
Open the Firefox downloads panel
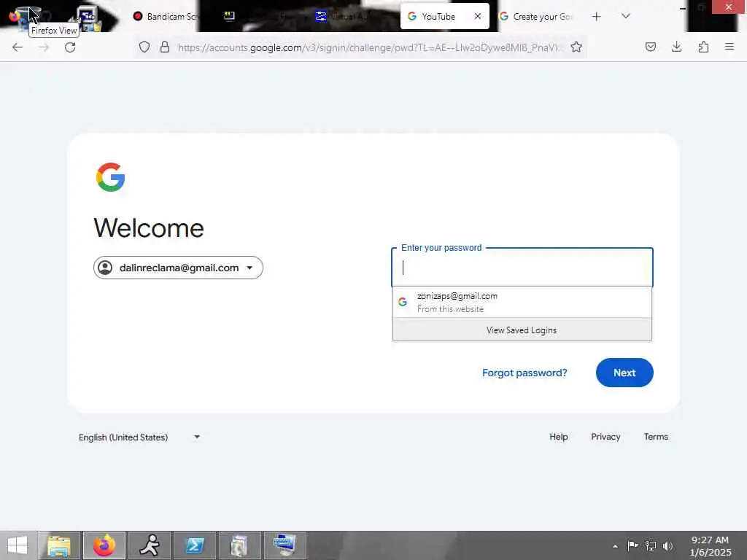[676, 47]
